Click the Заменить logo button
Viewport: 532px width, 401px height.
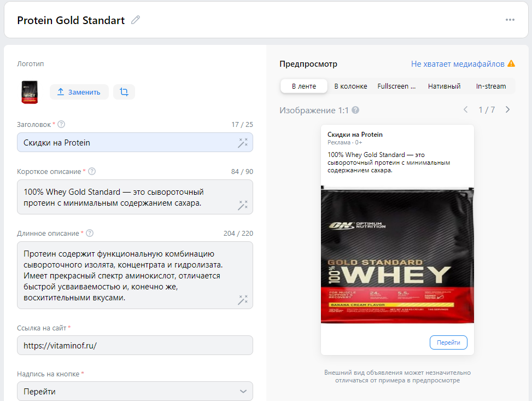(x=79, y=92)
